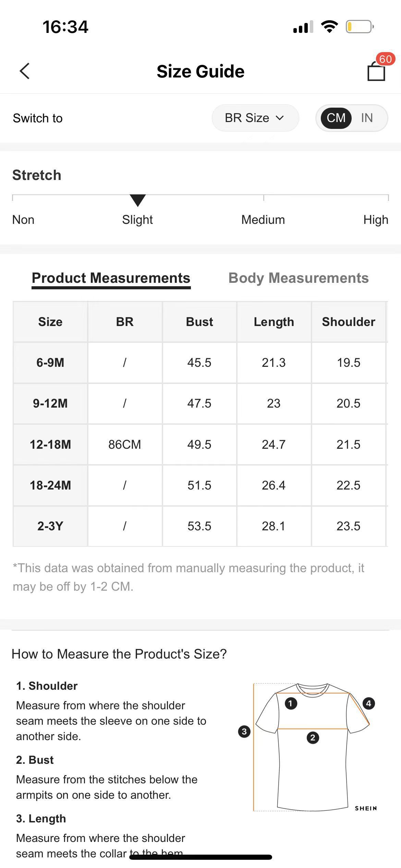This screenshot has width=401, height=868.
Task: Tap the red cart badge showing 60
Action: (385, 59)
